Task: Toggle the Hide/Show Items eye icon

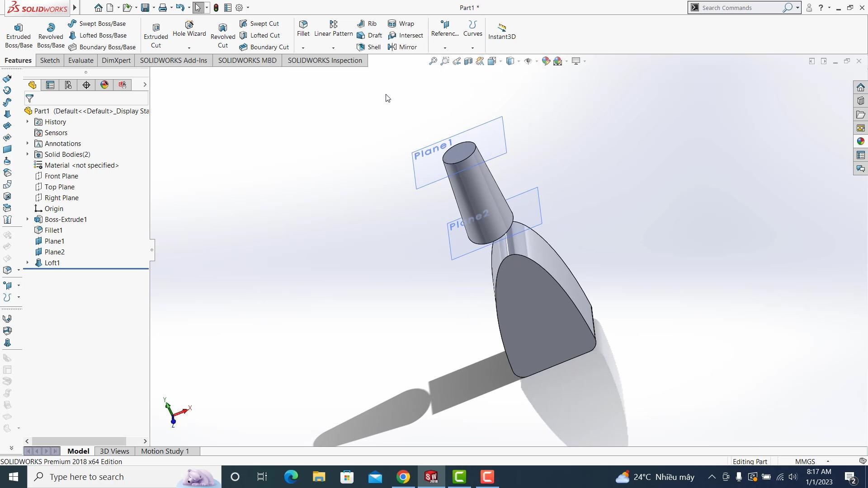Action: click(528, 61)
